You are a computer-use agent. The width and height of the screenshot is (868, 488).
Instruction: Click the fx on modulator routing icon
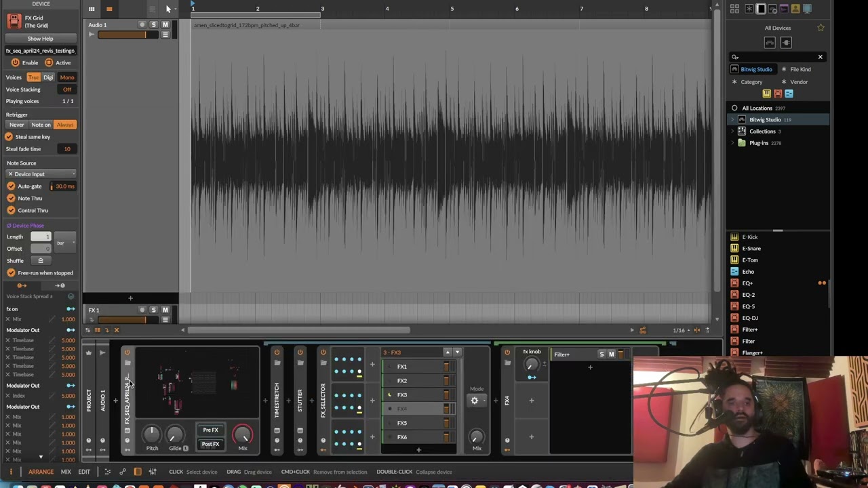(71, 309)
